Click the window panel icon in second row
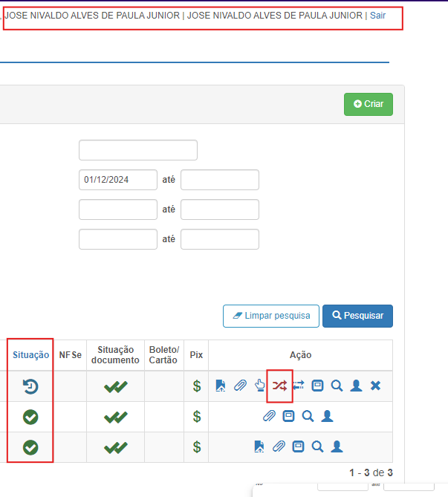This screenshot has height=497, width=448. tap(289, 416)
